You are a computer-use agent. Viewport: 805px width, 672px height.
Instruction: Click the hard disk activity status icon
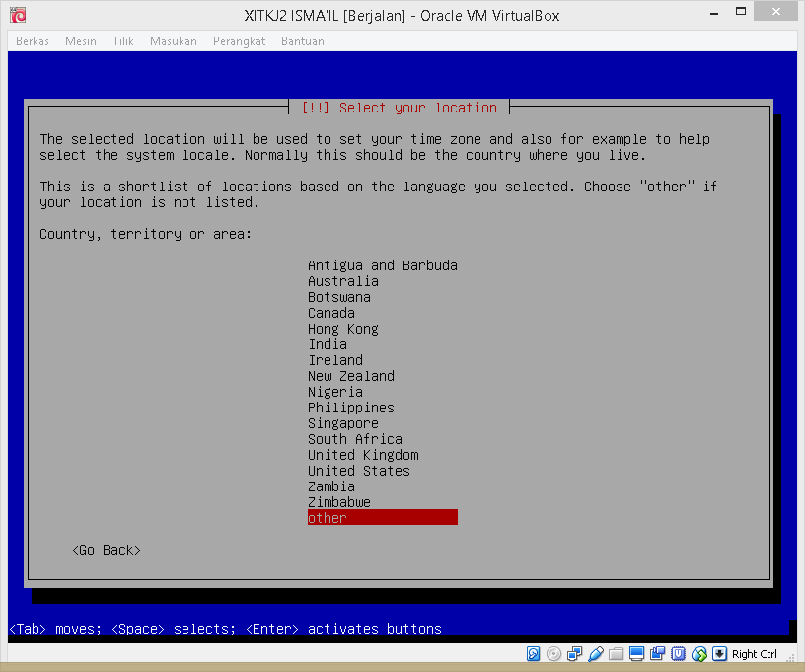click(534, 653)
